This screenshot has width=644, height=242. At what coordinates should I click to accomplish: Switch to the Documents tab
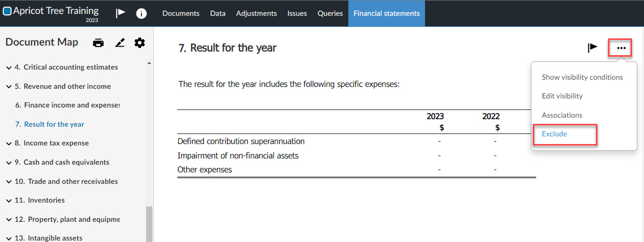point(181,13)
